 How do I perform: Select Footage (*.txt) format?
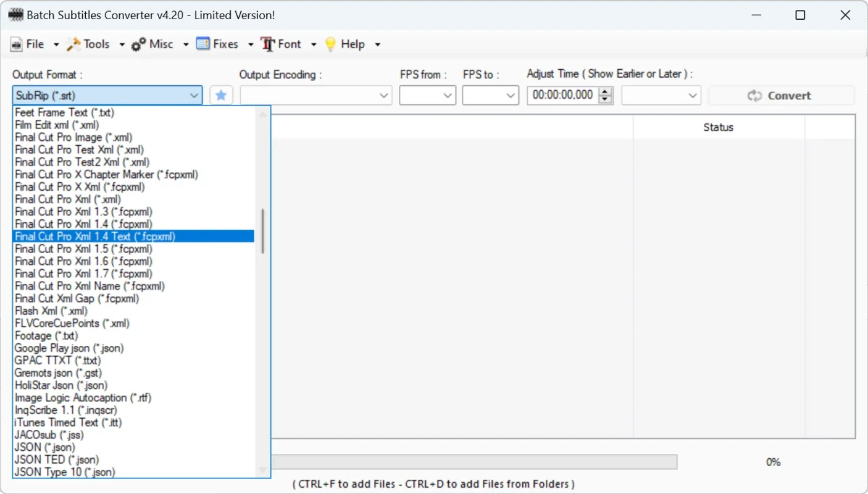pyautogui.click(x=134, y=335)
